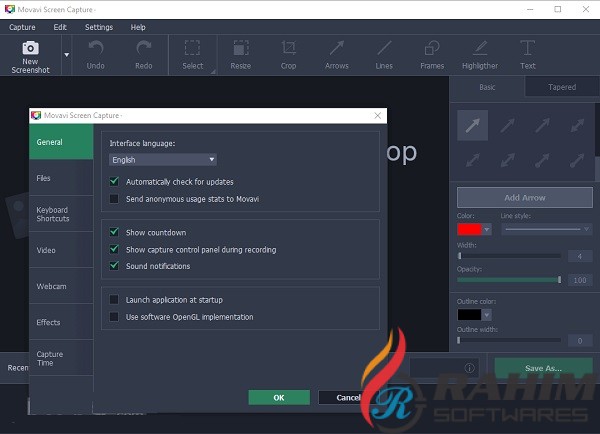Viewport: 600px width, 434px height.
Task: Choose the Resize tool
Action: coord(241,55)
